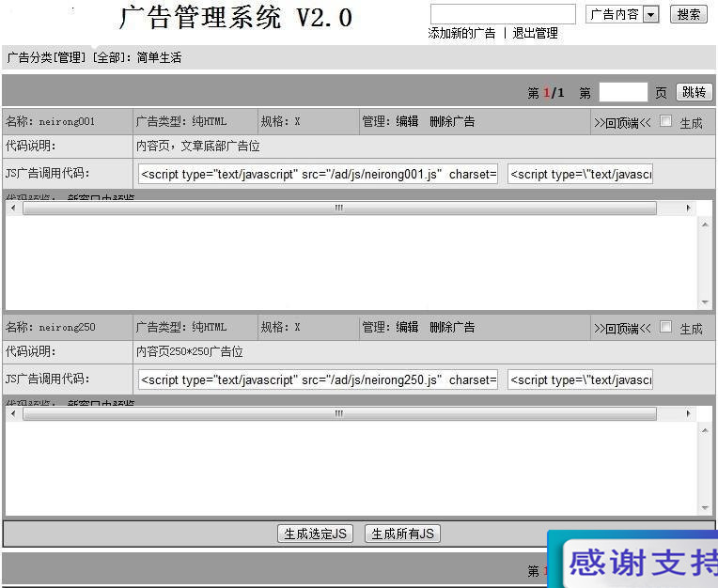Click neirong001 preview horizontal scrollbar thumb
This screenshot has height=588, width=718.
(x=339, y=209)
